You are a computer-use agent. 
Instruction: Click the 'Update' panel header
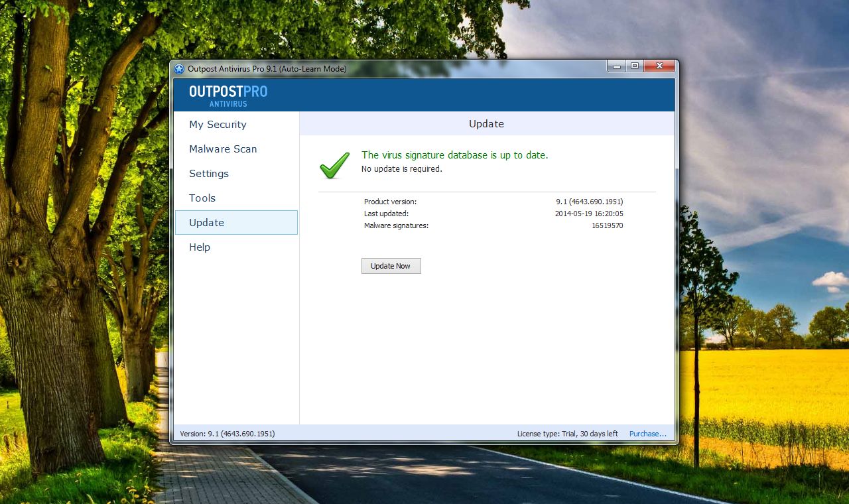click(487, 124)
